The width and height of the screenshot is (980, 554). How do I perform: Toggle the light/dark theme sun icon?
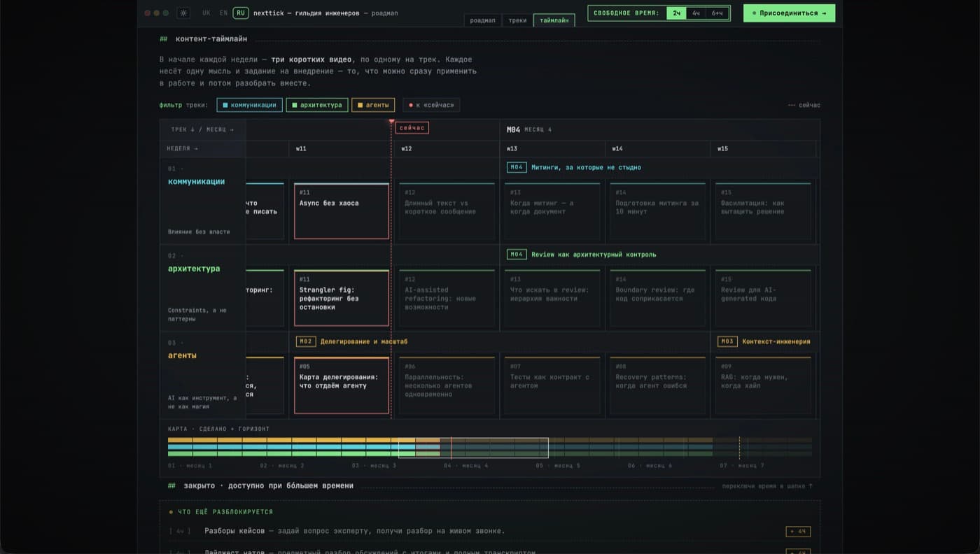tap(183, 13)
